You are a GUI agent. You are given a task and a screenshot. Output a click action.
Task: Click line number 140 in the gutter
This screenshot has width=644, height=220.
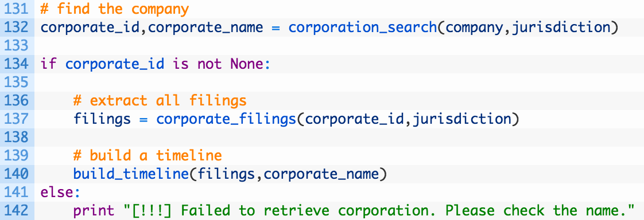coord(17,174)
